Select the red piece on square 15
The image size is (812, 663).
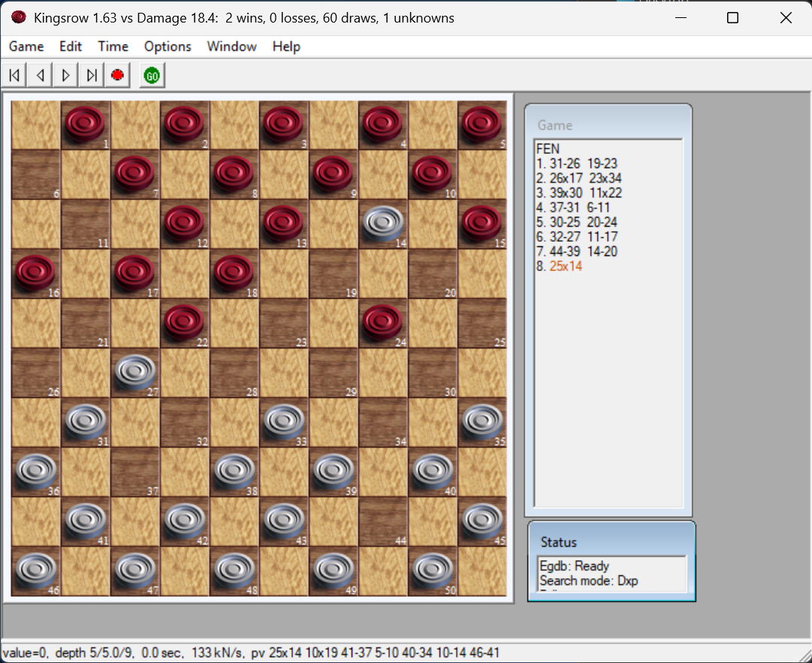pos(483,223)
